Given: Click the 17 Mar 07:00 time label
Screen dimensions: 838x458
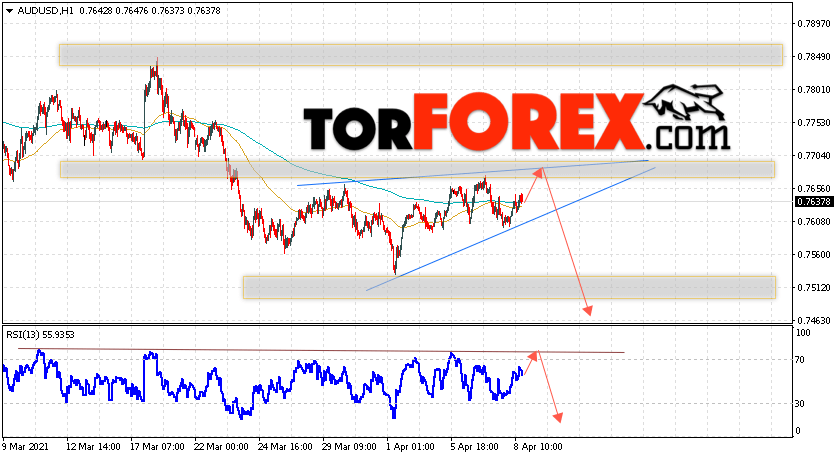Looking at the screenshot, I should coord(157,447).
